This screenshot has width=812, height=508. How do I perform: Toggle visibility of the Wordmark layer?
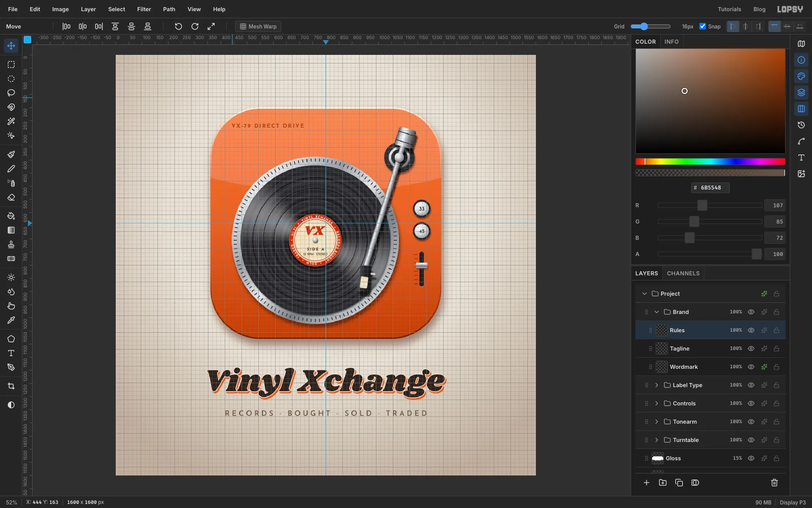751,367
